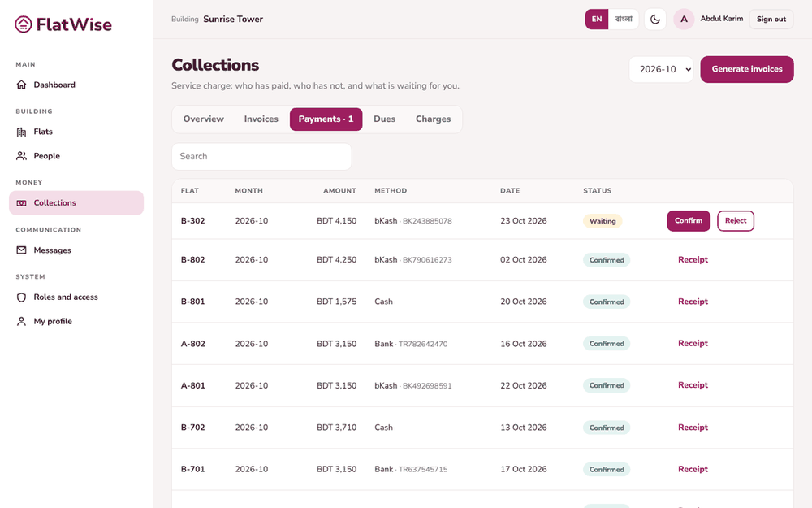Screen dimensions: 812x508
Task: Click the Flats building icon
Action: point(21,132)
